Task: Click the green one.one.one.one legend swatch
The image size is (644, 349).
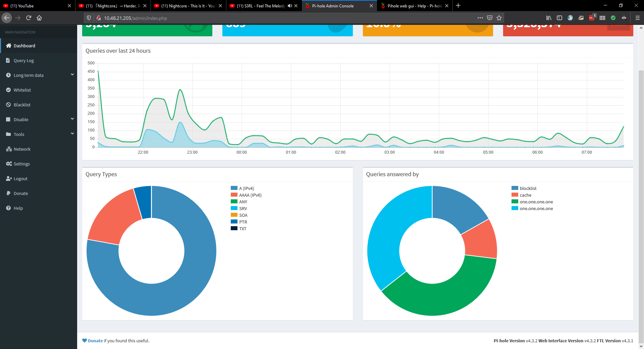Action: [x=515, y=201]
